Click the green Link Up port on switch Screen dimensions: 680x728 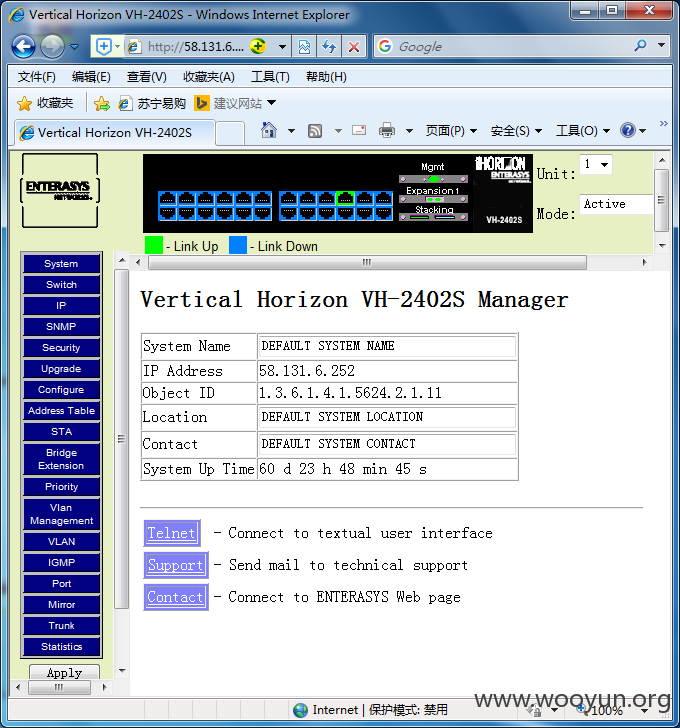[345, 198]
